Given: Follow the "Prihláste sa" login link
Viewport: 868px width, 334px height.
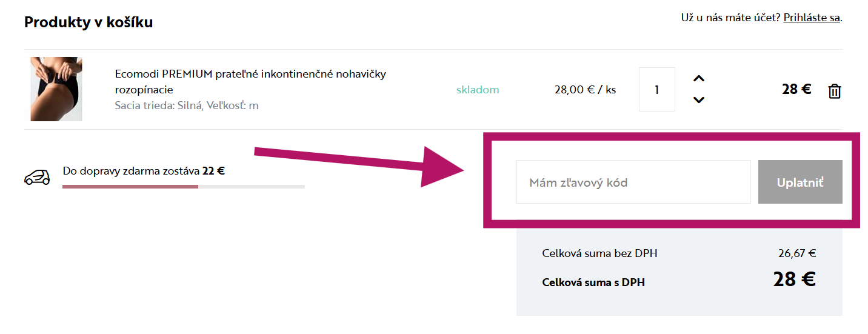Looking at the screenshot, I should click(x=812, y=18).
